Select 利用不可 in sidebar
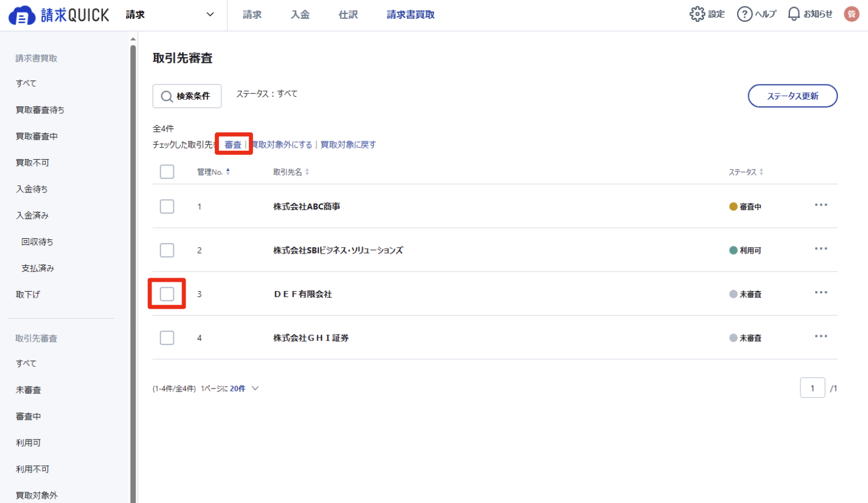868x503 pixels. click(32, 469)
